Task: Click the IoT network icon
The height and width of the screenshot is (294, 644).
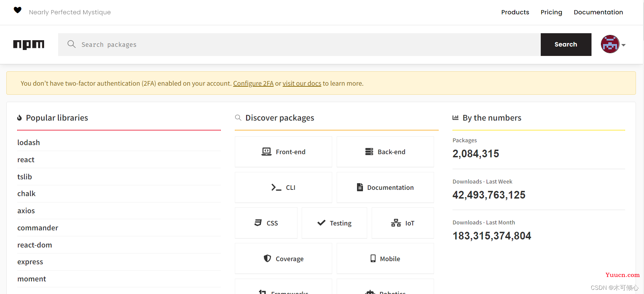Action: pyautogui.click(x=396, y=223)
